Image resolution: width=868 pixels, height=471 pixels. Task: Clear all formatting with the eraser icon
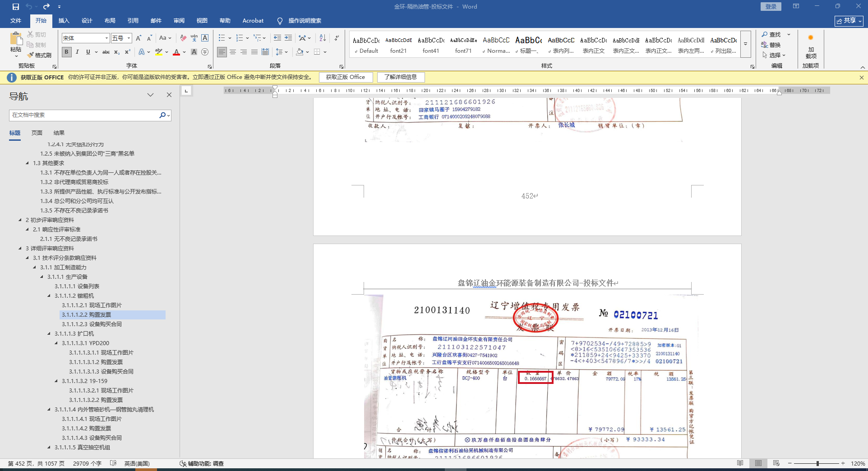click(183, 38)
